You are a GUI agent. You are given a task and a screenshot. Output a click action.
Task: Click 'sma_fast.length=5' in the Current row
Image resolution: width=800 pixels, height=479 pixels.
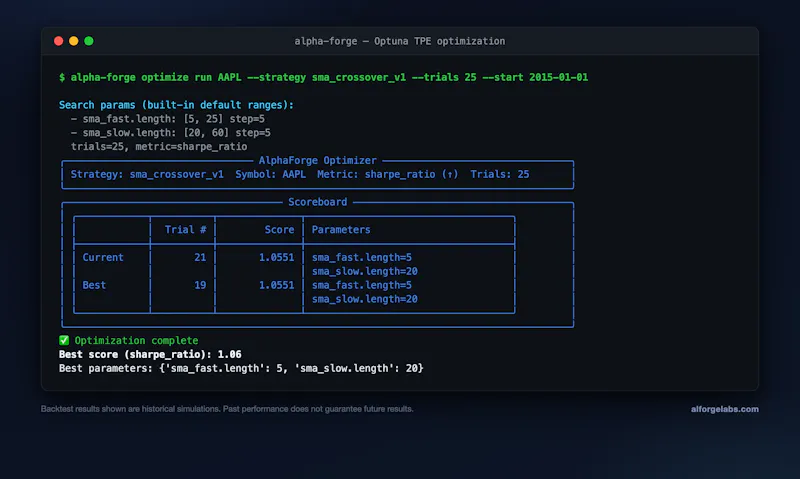click(x=362, y=258)
